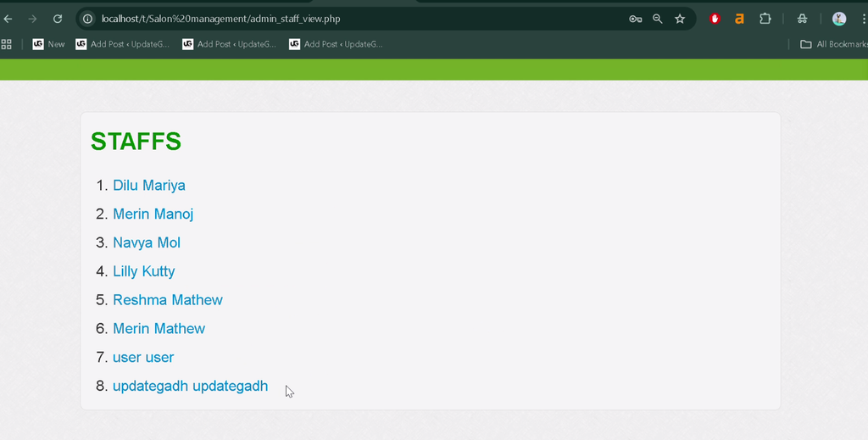Open the 'New' bookmark

(x=48, y=44)
